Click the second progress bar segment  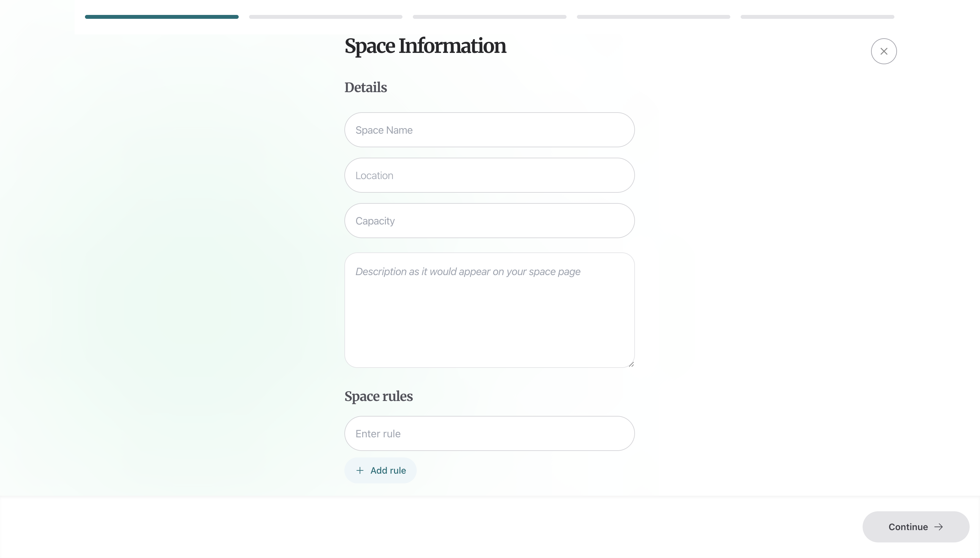tap(325, 17)
